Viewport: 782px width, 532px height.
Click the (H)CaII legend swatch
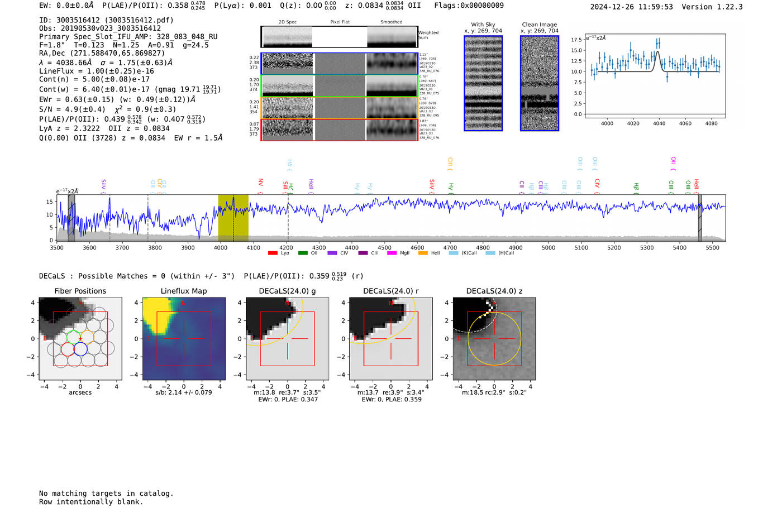pyautogui.click(x=490, y=253)
